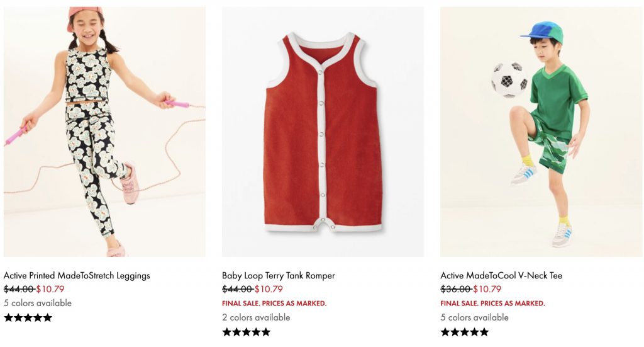Click the five-star rating under the Leggings
This screenshot has width=644, height=347.
(x=28, y=317)
